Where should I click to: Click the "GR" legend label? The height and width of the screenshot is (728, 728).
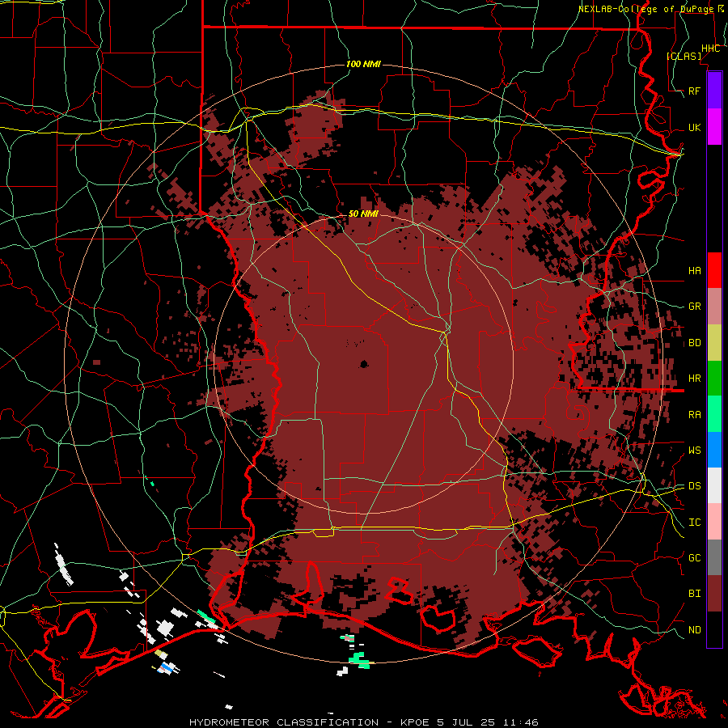pyautogui.click(x=694, y=307)
